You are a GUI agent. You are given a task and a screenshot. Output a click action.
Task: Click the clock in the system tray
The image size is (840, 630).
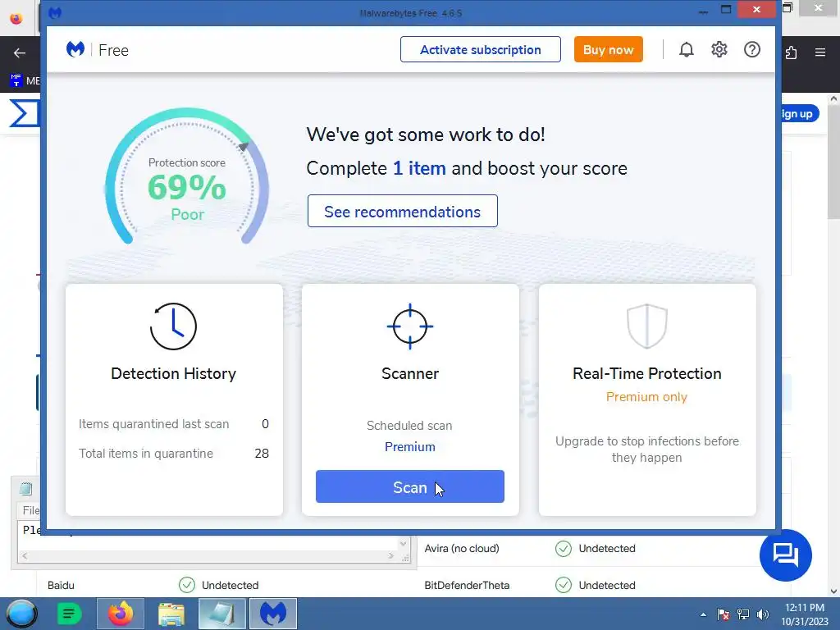point(804,614)
